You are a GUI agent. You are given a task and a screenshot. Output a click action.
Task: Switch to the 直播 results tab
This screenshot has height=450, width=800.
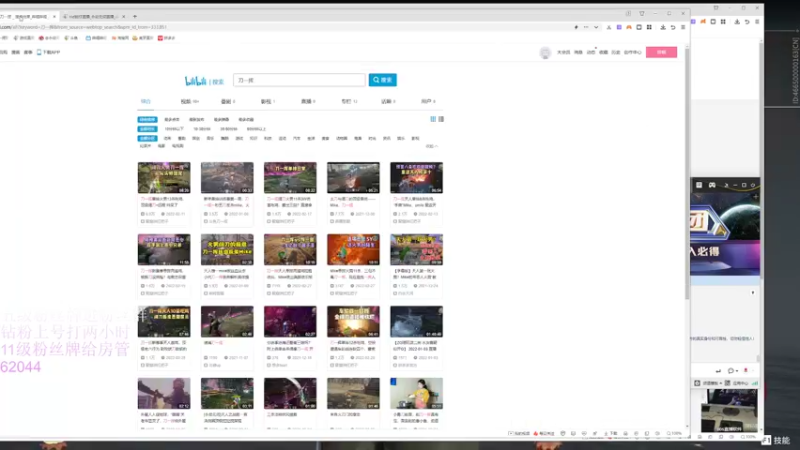pos(308,102)
